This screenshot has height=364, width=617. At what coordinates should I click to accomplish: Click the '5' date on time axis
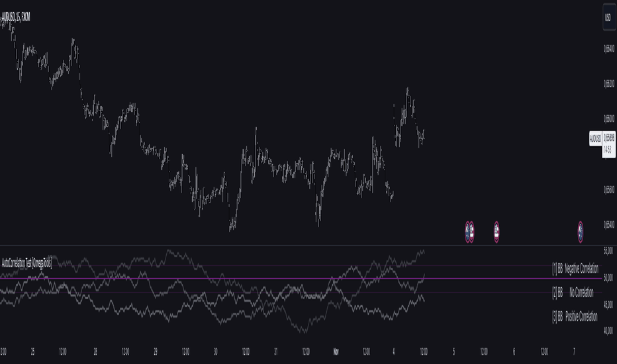point(453,351)
